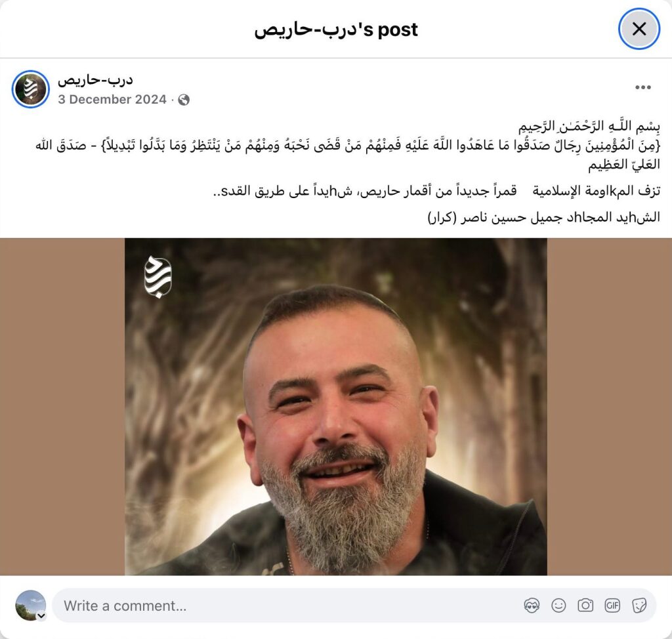Open the 3 December 2024 timestamp link
This screenshot has width=672, height=639.
pyautogui.click(x=112, y=100)
